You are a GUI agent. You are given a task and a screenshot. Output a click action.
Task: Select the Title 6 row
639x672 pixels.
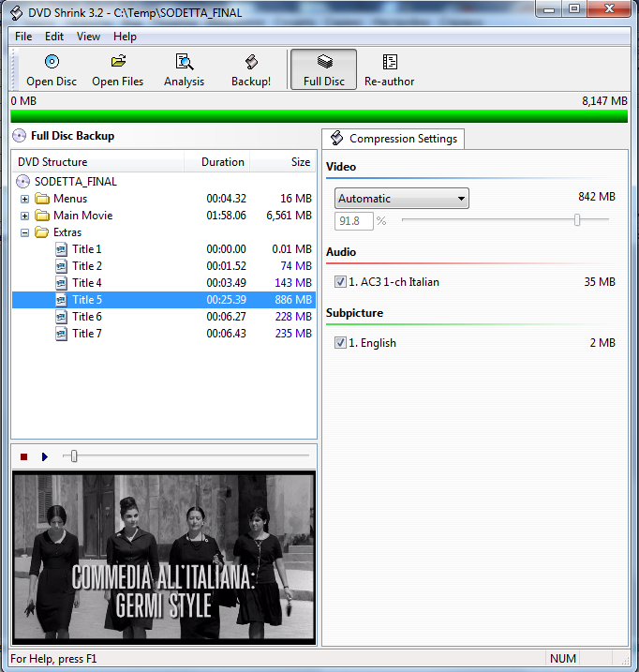164,317
